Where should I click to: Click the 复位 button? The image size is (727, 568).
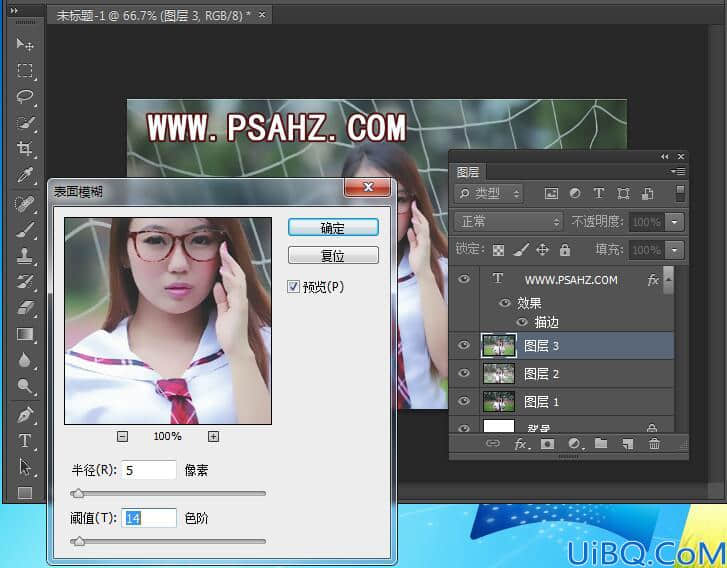point(333,255)
